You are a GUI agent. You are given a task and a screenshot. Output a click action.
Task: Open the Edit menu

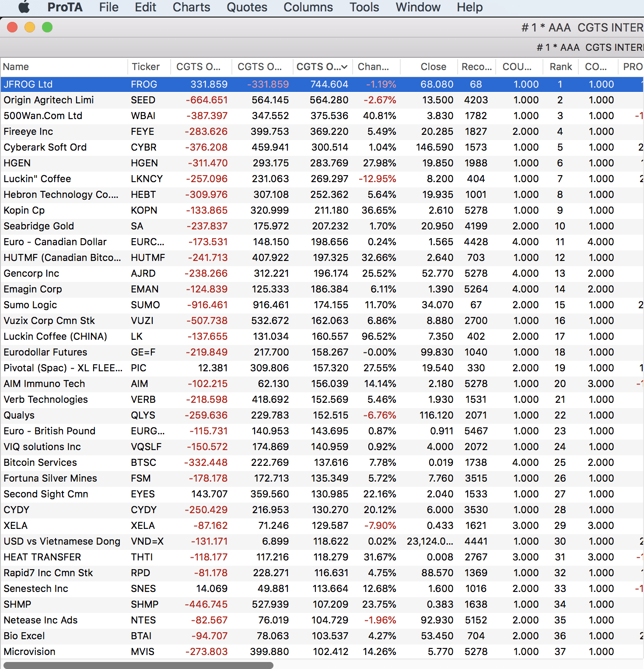(x=145, y=7)
